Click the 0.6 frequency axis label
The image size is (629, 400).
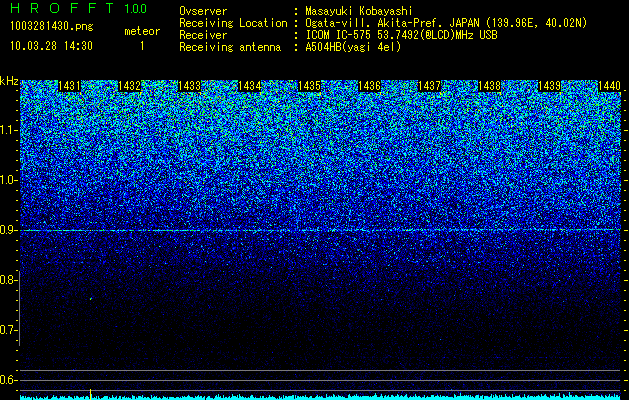click(8, 380)
